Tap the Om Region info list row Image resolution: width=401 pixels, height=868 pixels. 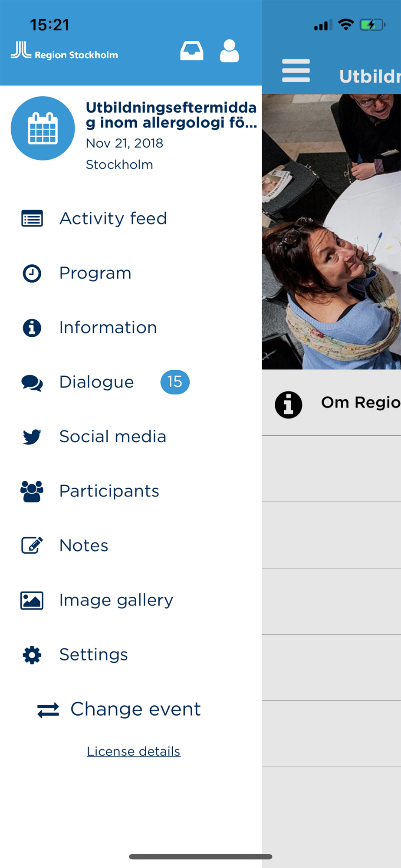[332, 403]
